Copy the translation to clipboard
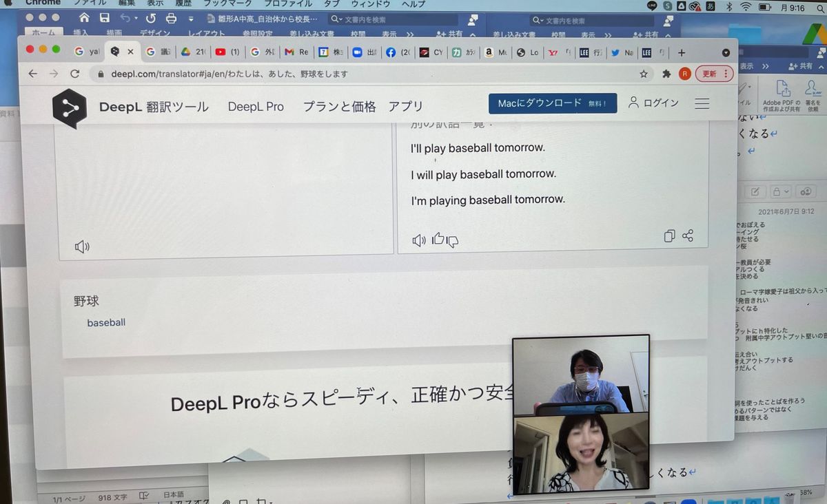The width and height of the screenshot is (827, 504). 668,236
